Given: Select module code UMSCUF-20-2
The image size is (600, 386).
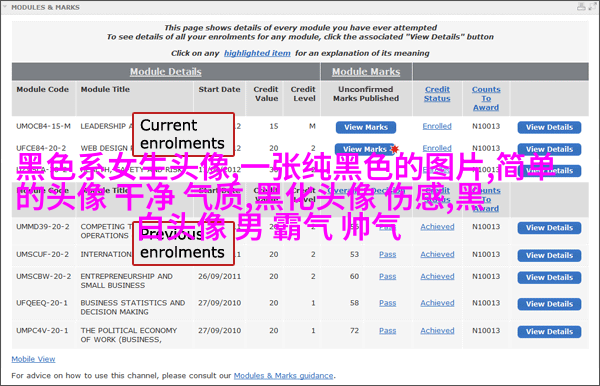Looking at the screenshot, I should tap(42, 254).
